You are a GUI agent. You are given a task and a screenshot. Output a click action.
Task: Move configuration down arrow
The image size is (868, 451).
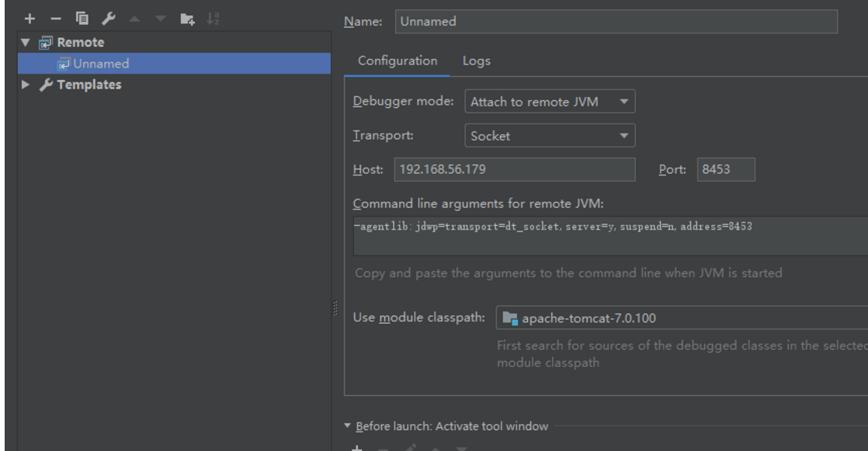(x=161, y=19)
